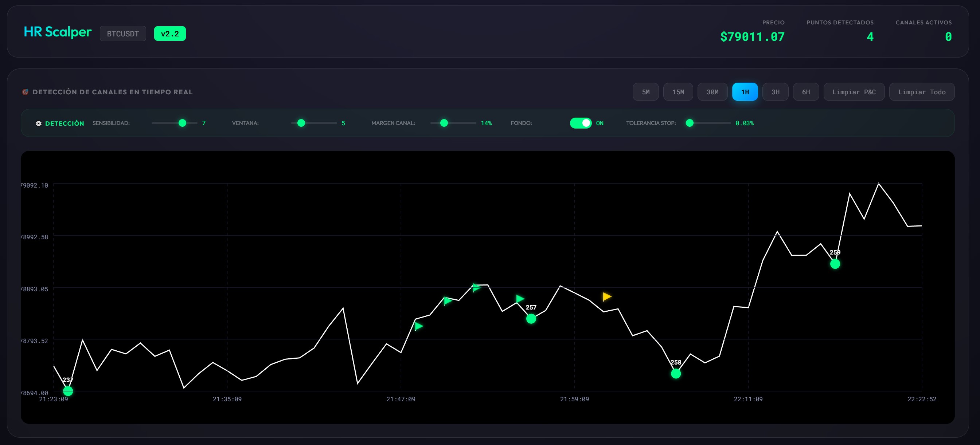
Task: Select detected point 237 on the chart
Action: 68,390
